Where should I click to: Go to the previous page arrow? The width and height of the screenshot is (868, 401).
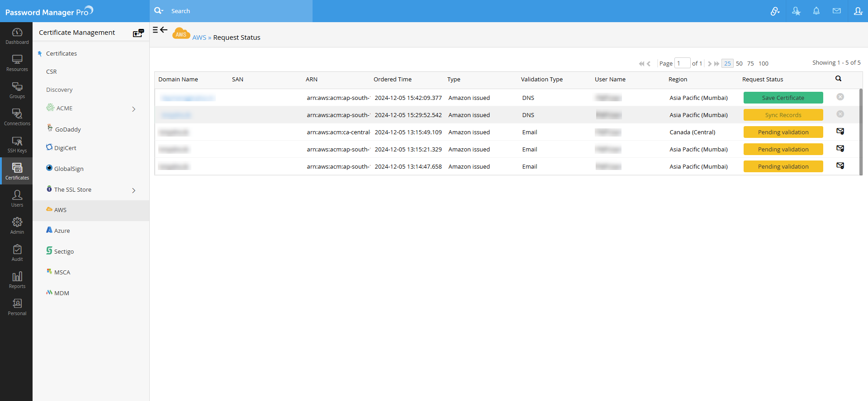pos(649,64)
